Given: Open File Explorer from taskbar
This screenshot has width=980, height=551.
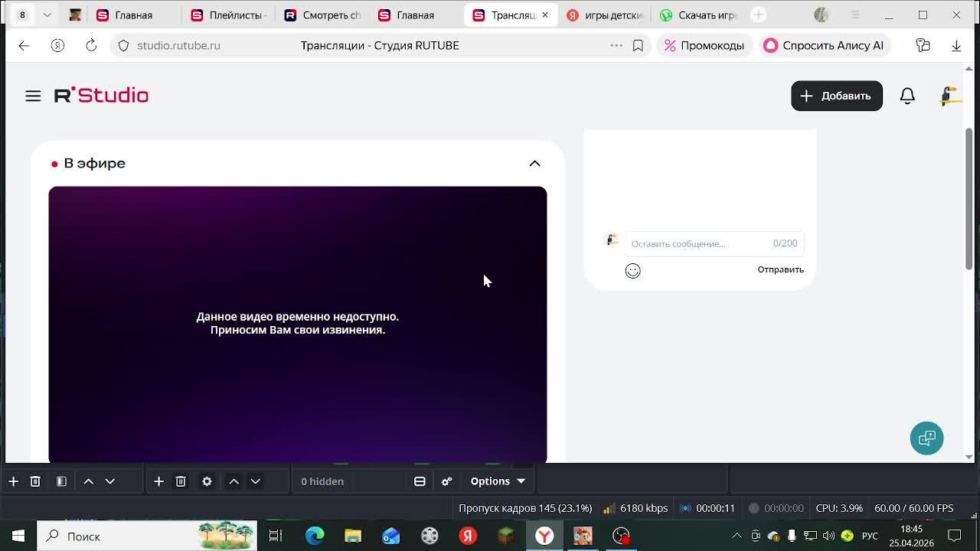Looking at the screenshot, I should 353,536.
